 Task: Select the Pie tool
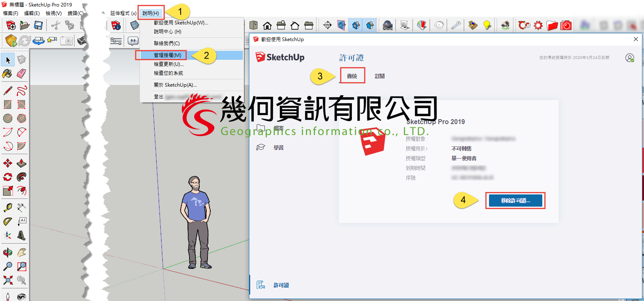22,146
